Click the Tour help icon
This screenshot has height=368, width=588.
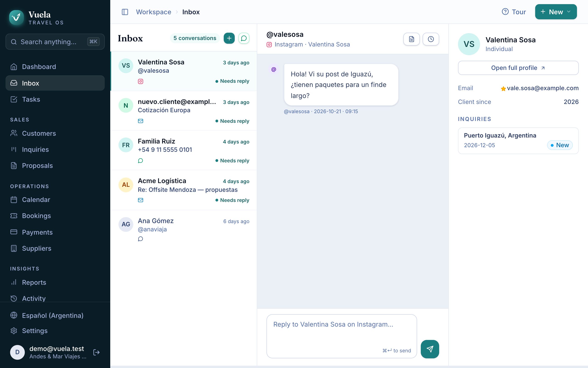(x=505, y=12)
